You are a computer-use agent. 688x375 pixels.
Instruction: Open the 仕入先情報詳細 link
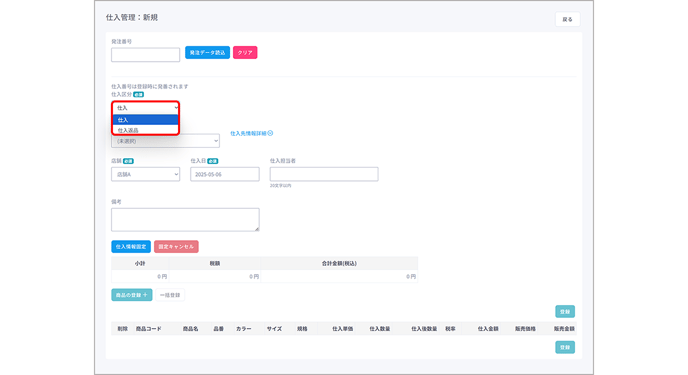(251, 133)
